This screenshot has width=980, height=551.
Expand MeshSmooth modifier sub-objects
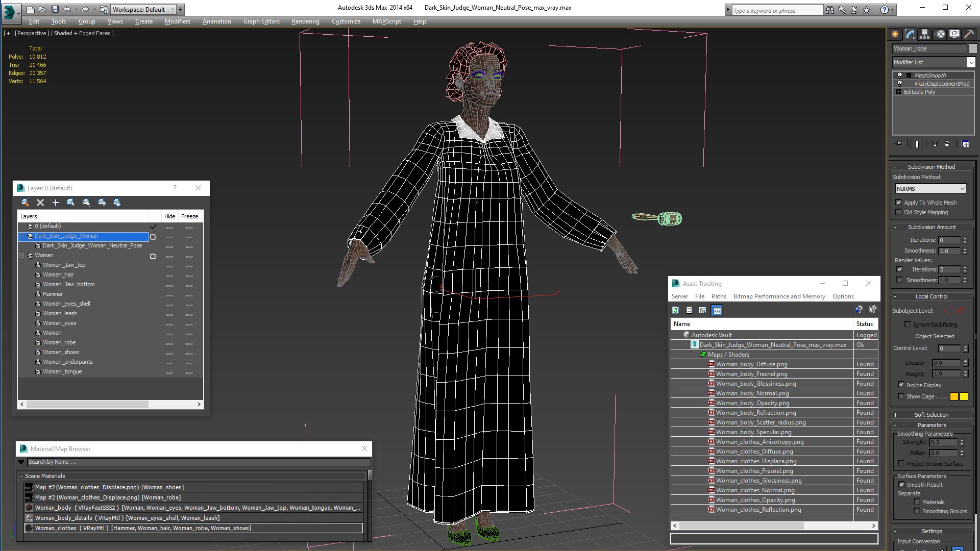coord(909,76)
